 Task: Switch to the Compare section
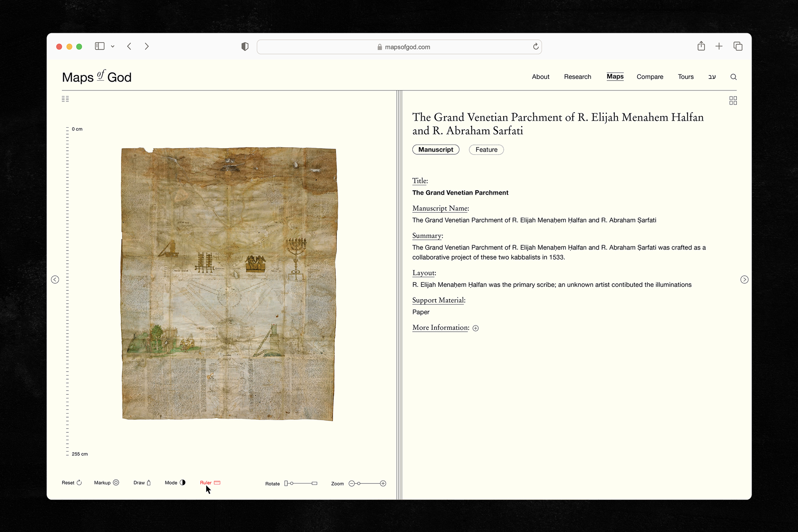[650, 77]
